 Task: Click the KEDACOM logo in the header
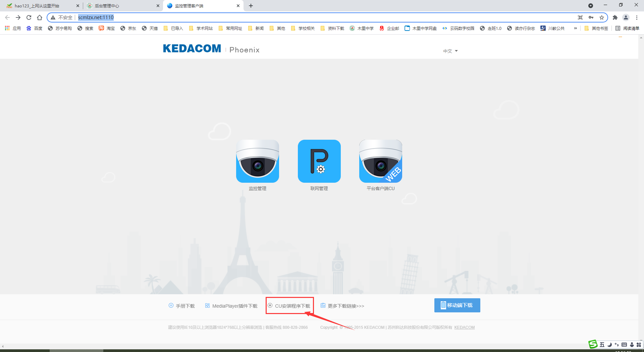(192, 49)
